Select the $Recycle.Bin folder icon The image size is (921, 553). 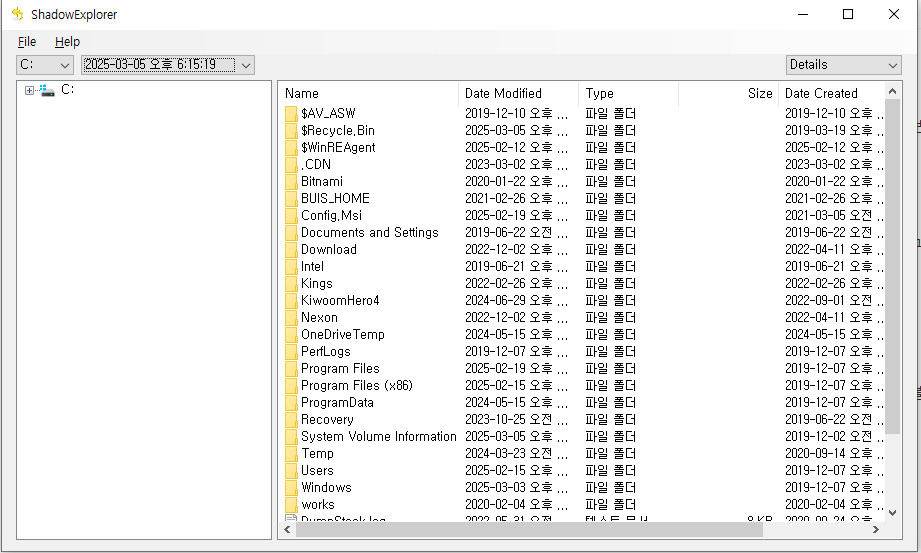[291, 130]
